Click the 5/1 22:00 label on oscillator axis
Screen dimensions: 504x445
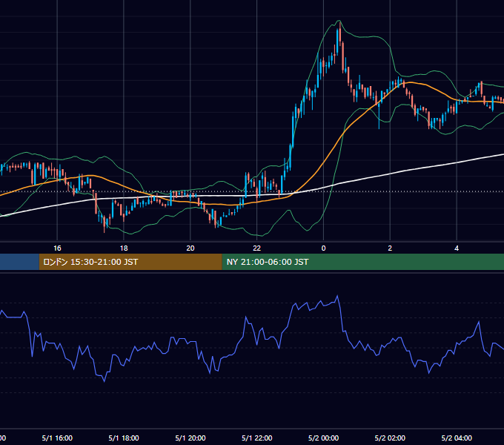[257, 438]
